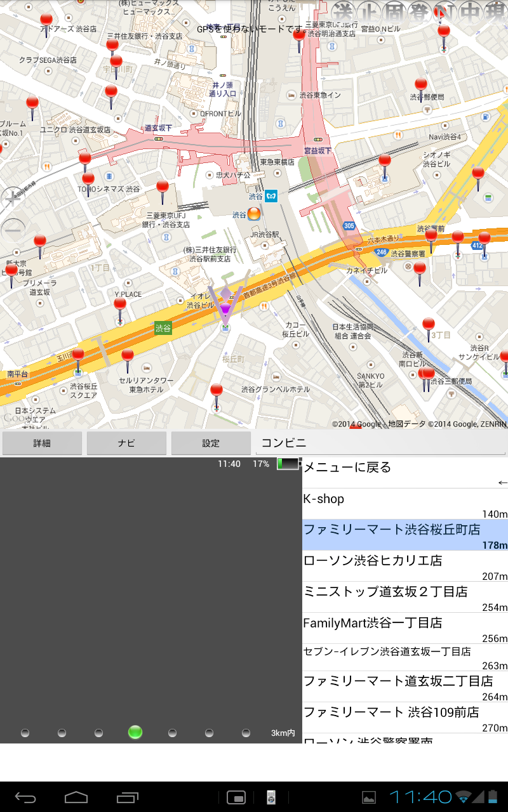508x812 pixels.
Task: Go back via メニューに戻る
Action: coord(405,473)
